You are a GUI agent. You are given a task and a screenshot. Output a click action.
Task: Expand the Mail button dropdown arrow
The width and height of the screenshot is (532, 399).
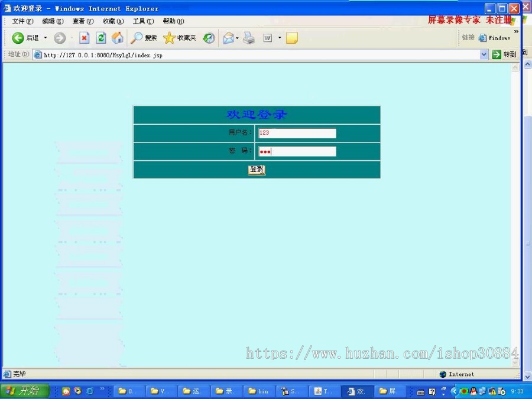click(237, 38)
